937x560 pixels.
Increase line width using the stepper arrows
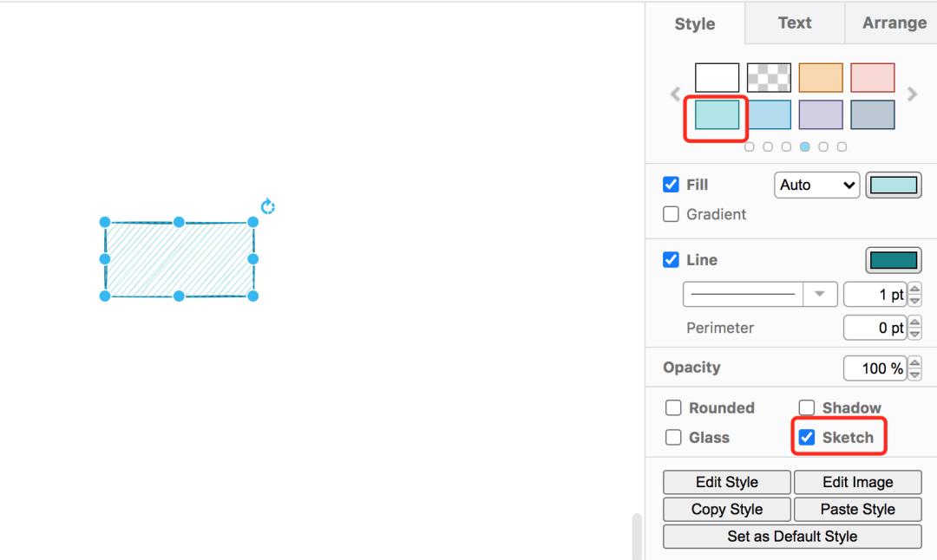pyautogui.click(x=914, y=290)
